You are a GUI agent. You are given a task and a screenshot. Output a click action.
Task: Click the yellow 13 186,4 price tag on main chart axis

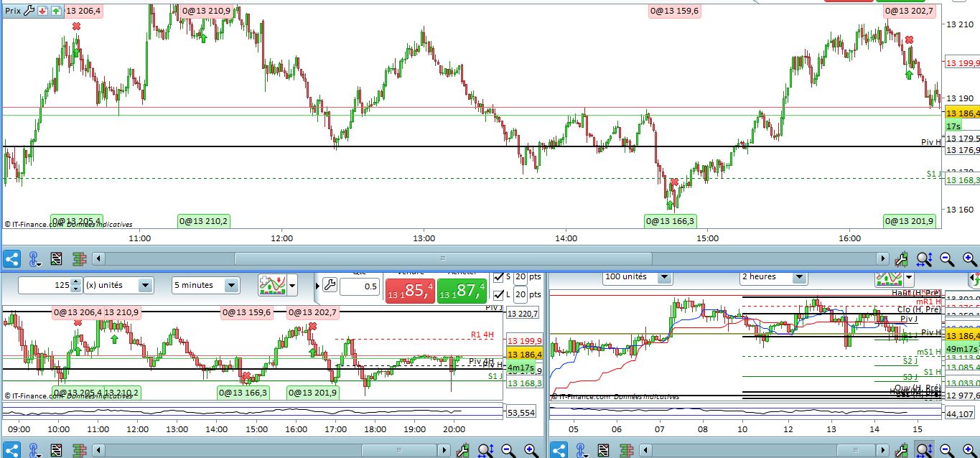point(962,113)
